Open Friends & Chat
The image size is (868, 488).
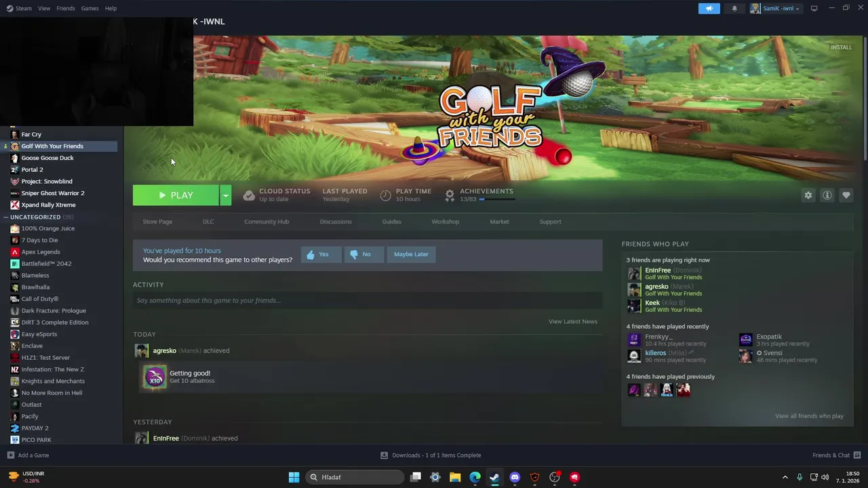click(836, 455)
